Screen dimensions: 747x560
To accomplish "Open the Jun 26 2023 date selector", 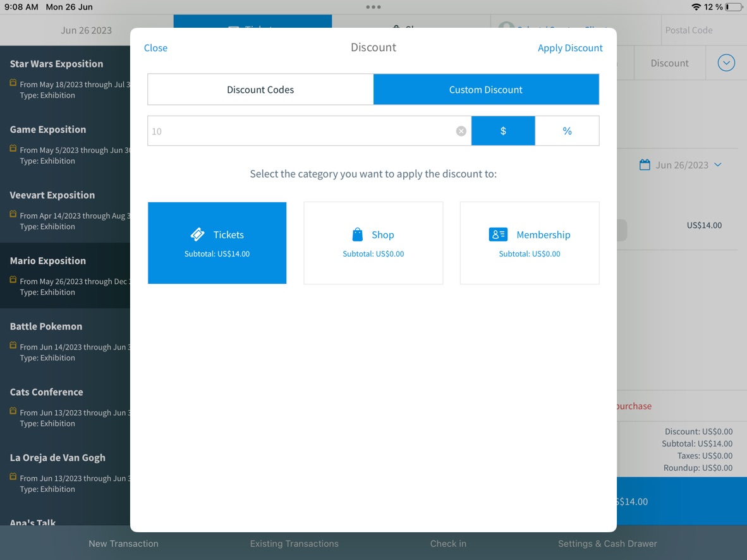I will click(86, 30).
